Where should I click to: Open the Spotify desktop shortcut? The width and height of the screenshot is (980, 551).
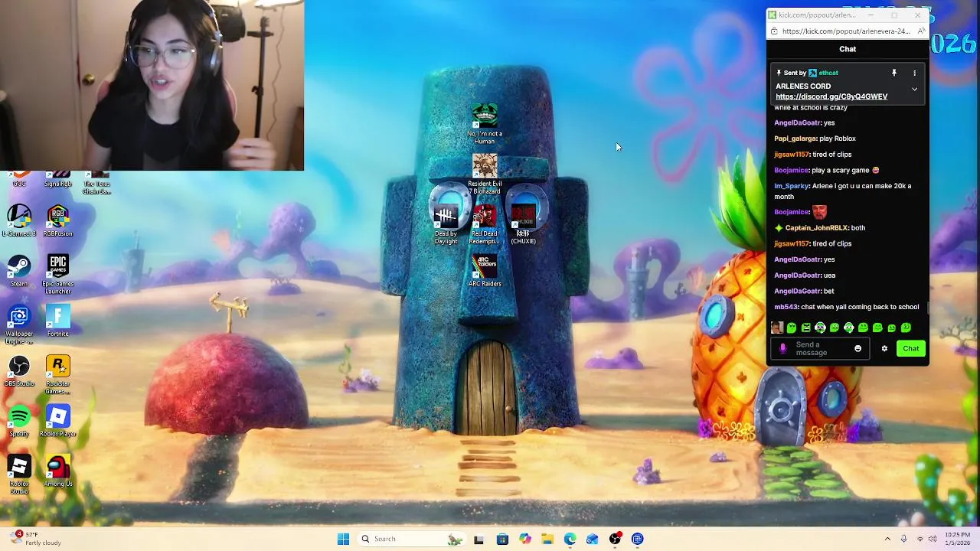[19, 421]
